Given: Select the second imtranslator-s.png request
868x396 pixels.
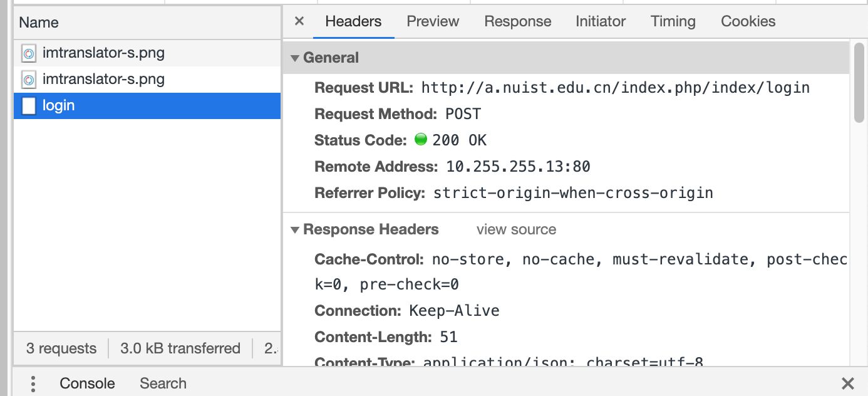Looking at the screenshot, I should pyautogui.click(x=147, y=80).
